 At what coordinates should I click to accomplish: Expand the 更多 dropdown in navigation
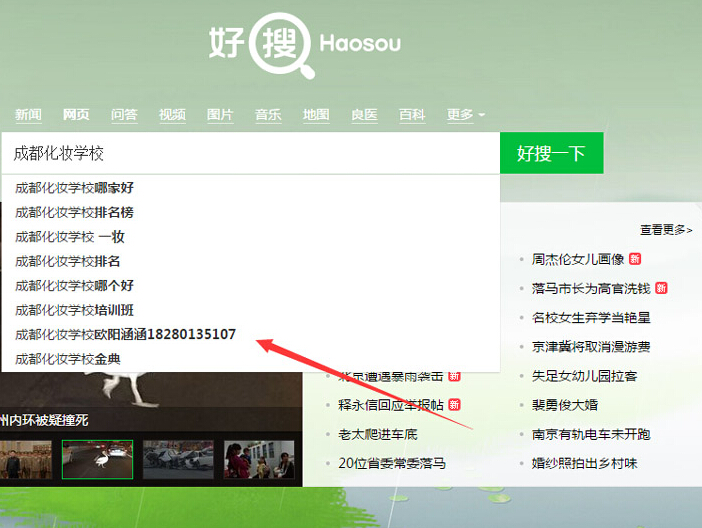coord(465,115)
